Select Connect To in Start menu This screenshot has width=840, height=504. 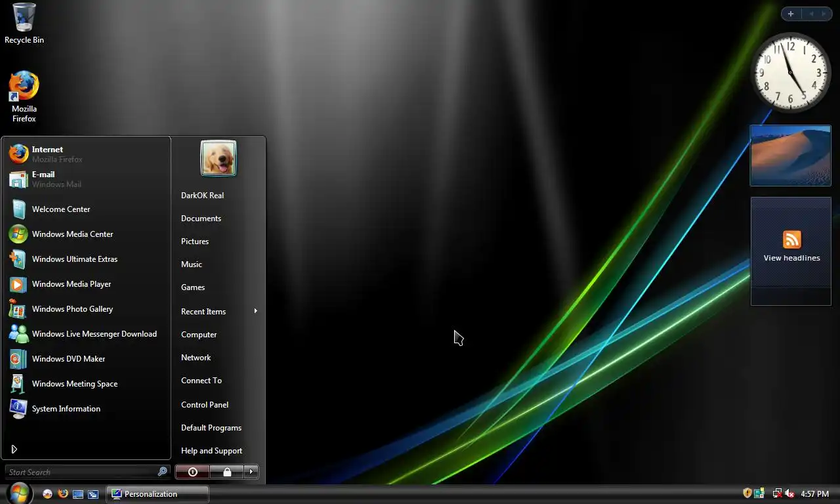click(201, 381)
